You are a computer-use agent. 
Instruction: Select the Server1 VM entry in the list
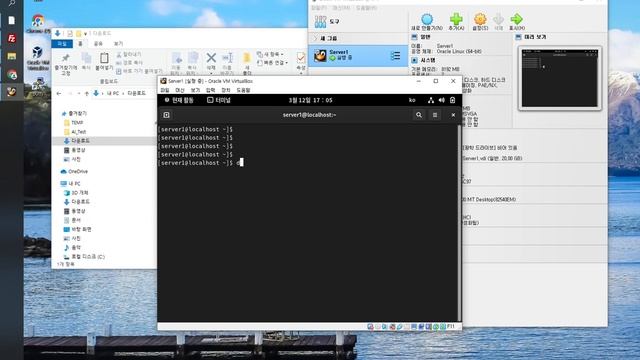(x=358, y=55)
